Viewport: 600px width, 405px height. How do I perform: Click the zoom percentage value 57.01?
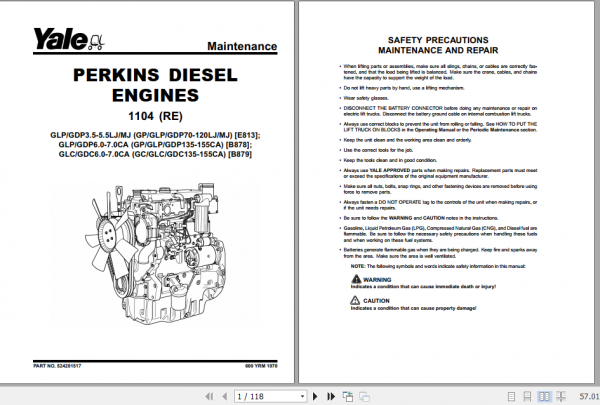tap(589, 397)
